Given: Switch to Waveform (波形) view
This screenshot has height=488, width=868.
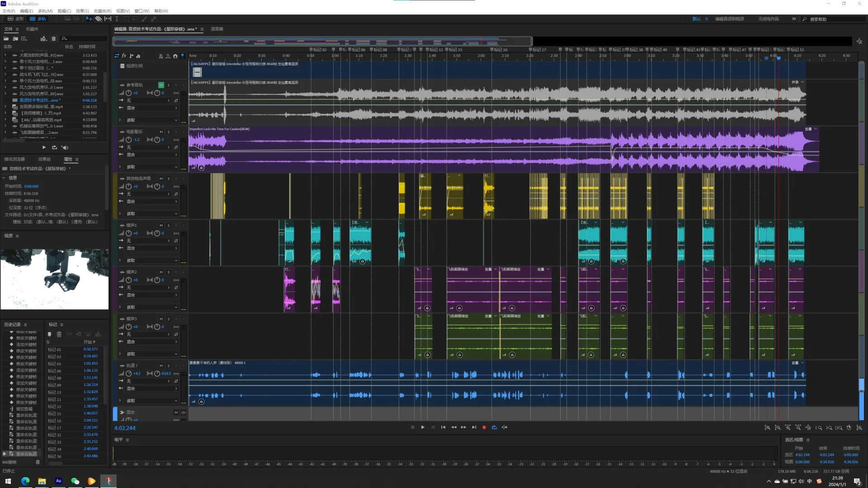Looking at the screenshot, I should coord(16,19).
